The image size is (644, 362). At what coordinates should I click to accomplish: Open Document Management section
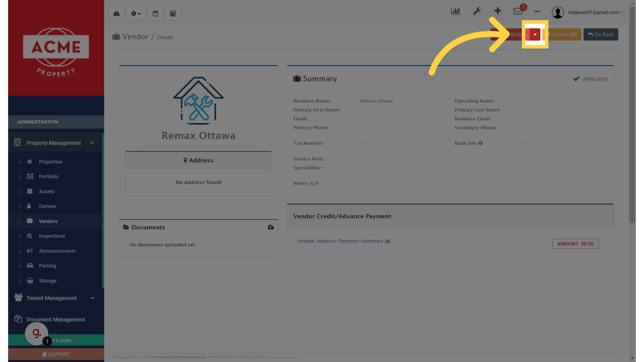click(x=55, y=319)
